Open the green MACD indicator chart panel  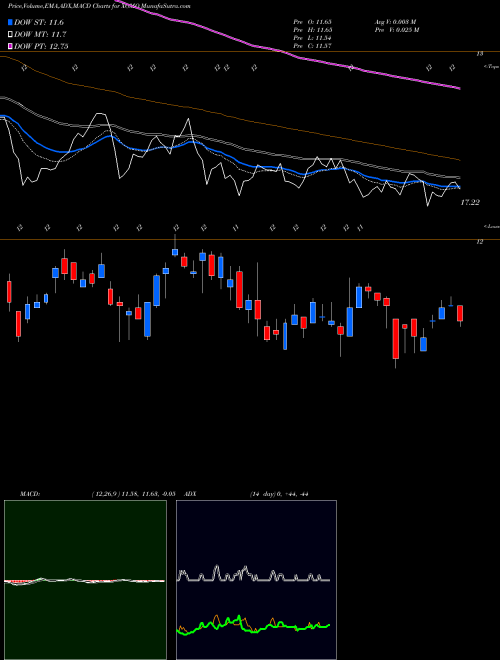click(85, 580)
